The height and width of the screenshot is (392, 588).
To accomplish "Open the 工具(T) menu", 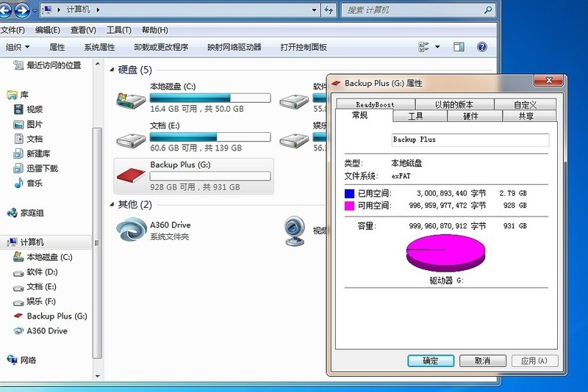I will [x=118, y=30].
